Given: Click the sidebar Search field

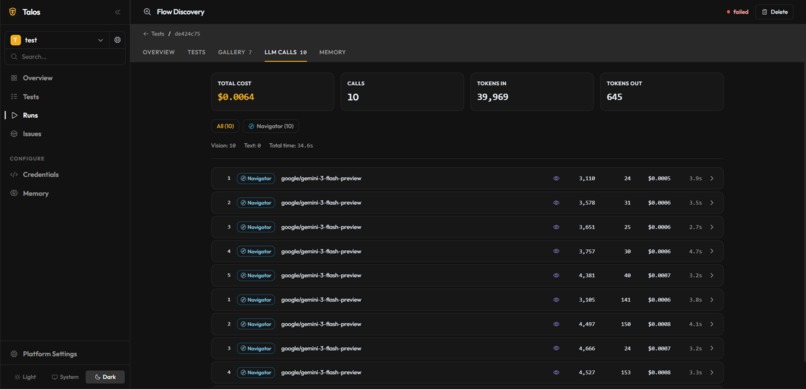Looking at the screenshot, I should point(65,57).
